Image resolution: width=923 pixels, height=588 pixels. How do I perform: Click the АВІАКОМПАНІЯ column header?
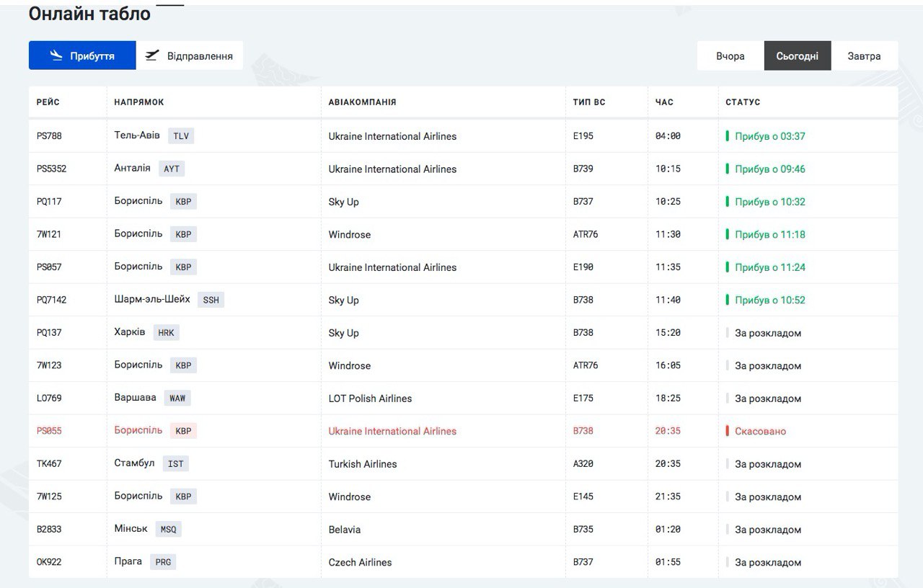pyautogui.click(x=362, y=102)
